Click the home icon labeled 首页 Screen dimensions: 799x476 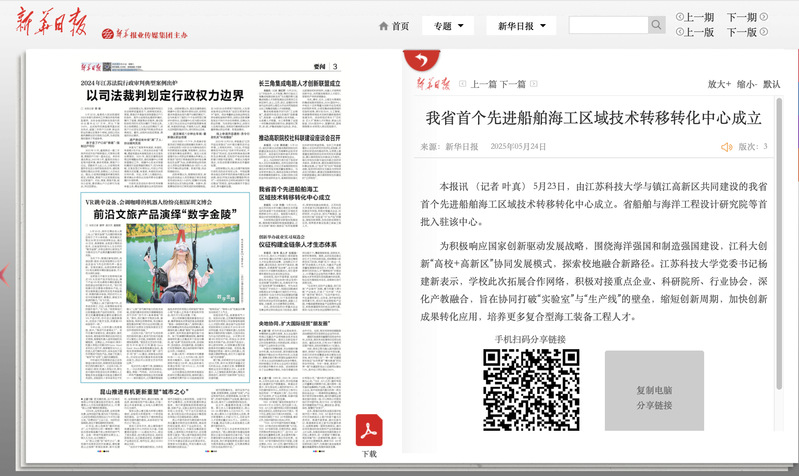coord(394,26)
